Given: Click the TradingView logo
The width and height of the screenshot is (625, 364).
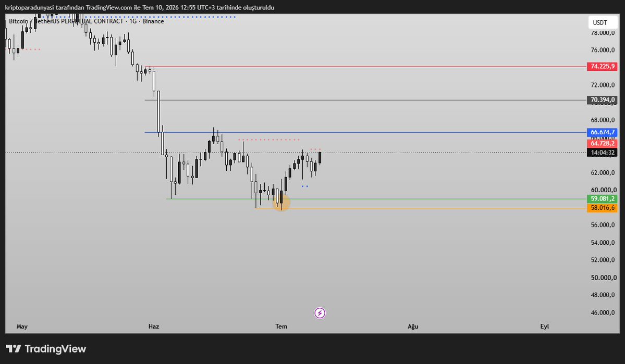Looking at the screenshot, I should point(46,349).
